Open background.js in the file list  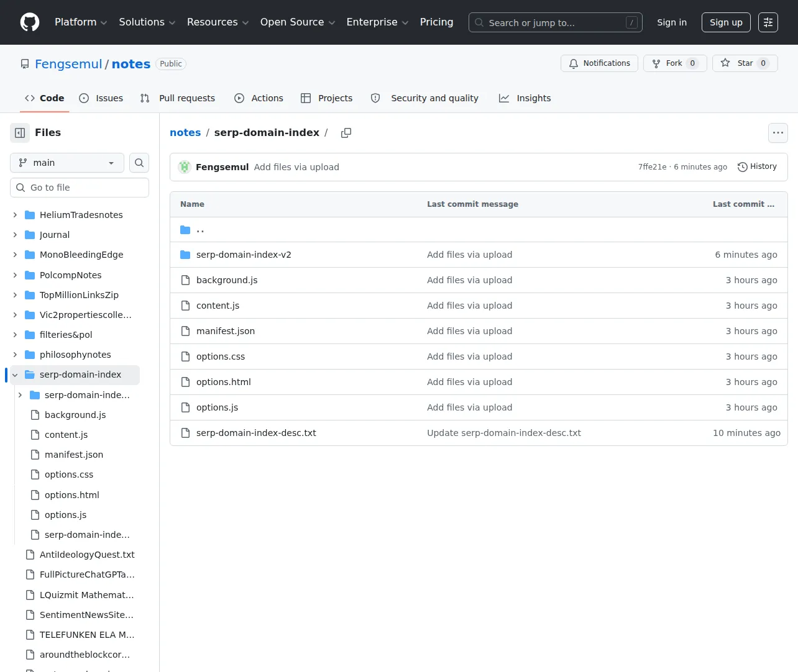click(x=227, y=280)
